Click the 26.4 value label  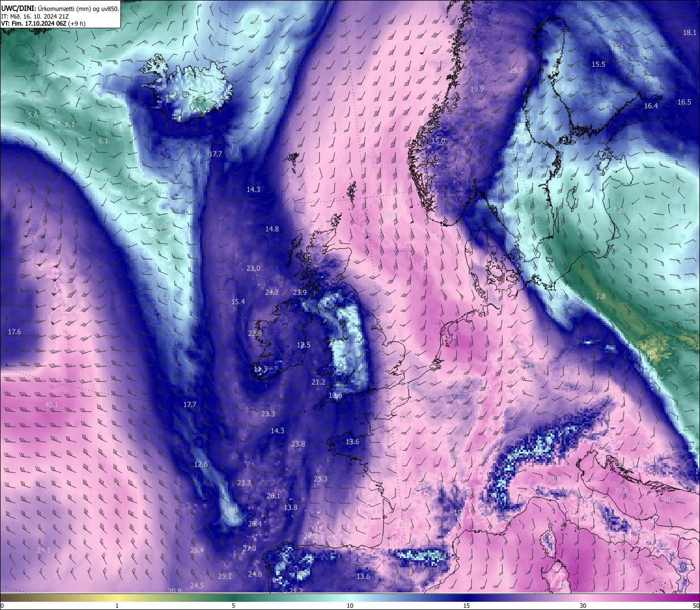coord(255,524)
